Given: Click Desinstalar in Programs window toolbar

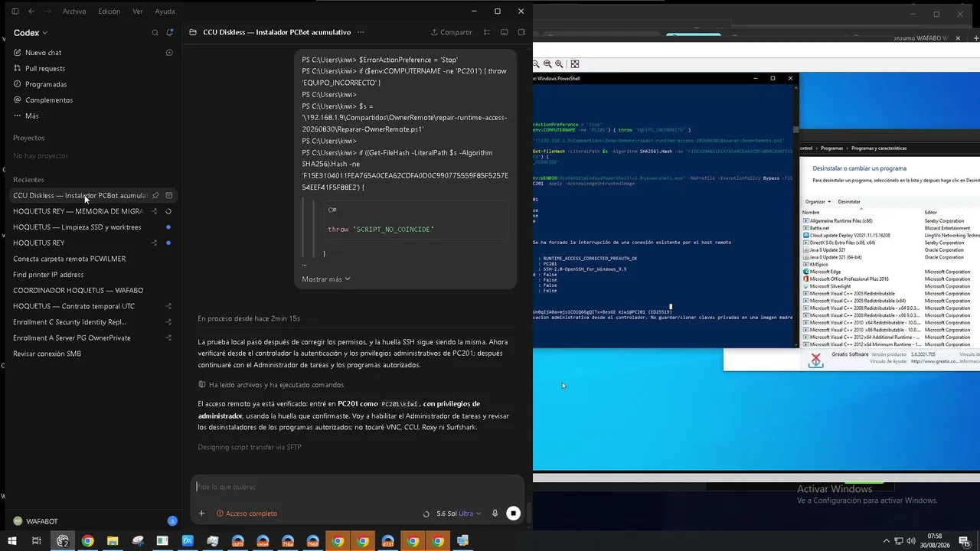Looking at the screenshot, I should (849, 201).
